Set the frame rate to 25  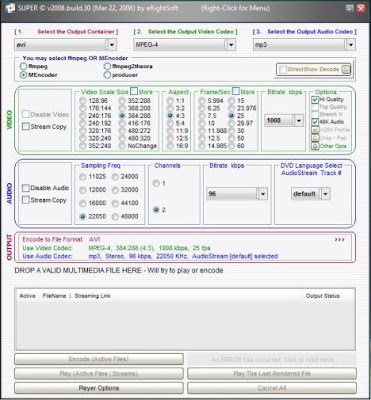pos(231,116)
